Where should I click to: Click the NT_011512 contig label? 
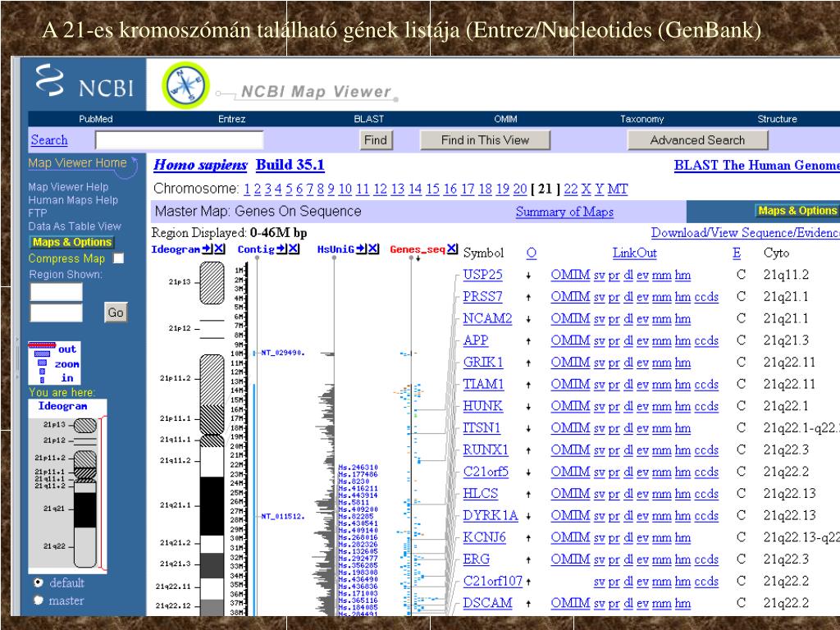tap(283, 517)
